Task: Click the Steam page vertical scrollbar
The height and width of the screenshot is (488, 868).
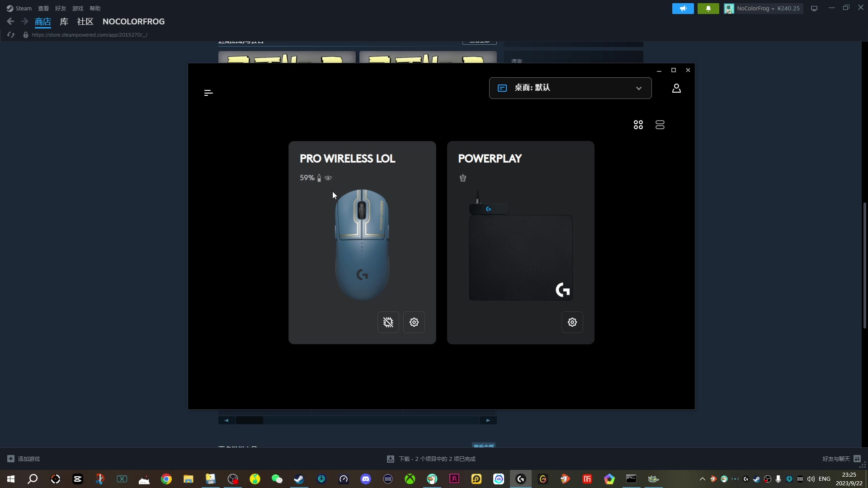Action: click(864, 266)
